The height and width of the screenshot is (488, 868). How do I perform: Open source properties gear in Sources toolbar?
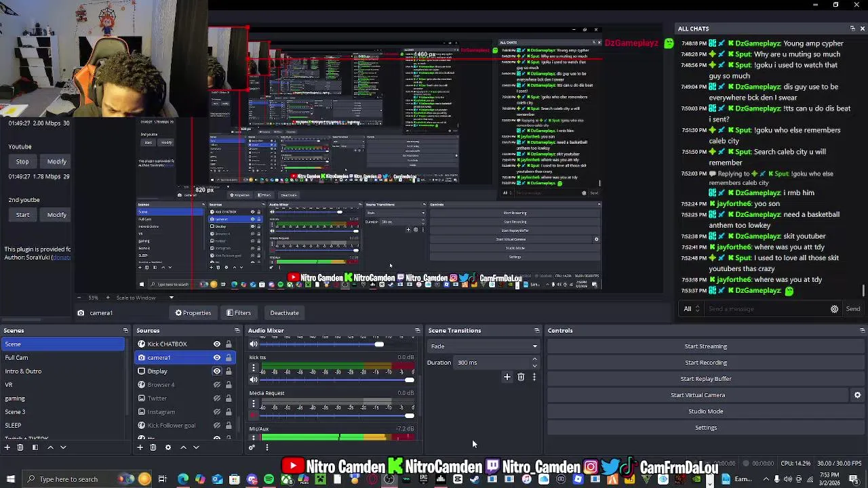click(168, 447)
